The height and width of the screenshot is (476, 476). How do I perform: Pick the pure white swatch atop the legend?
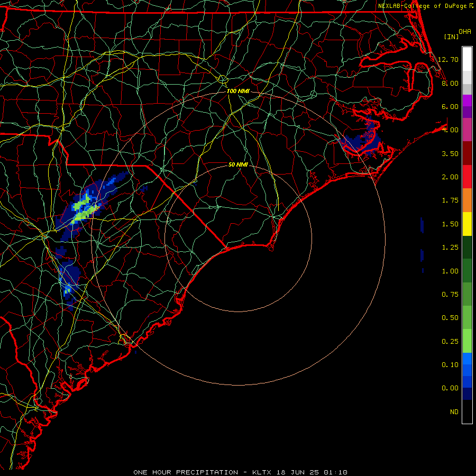pyautogui.click(x=467, y=59)
